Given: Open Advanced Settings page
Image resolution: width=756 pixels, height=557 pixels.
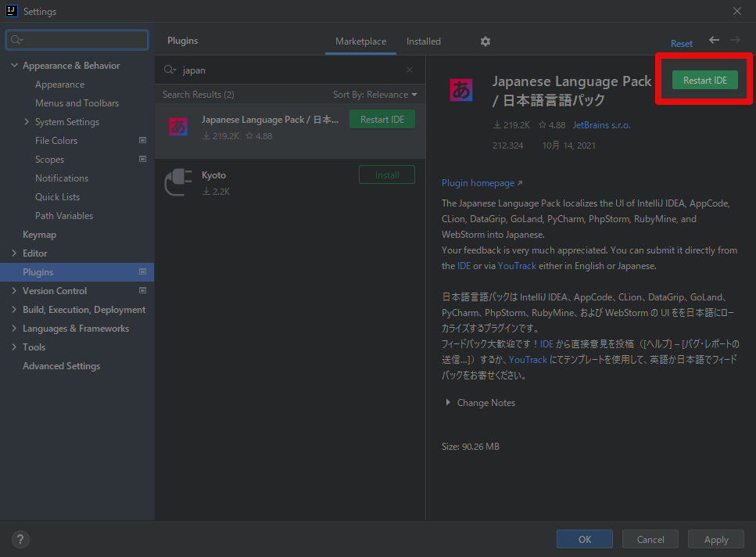Looking at the screenshot, I should pyautogui.click(x=61, y=366).
